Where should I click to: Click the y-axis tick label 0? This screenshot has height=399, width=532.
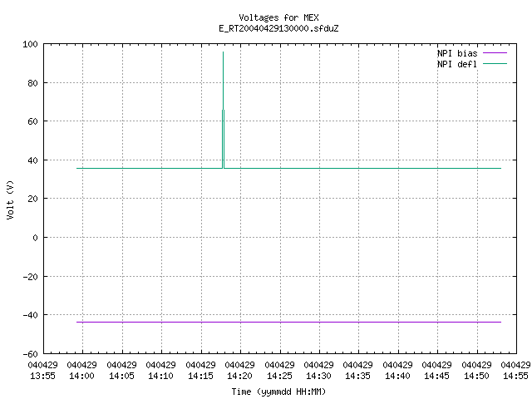pos(35,238)
